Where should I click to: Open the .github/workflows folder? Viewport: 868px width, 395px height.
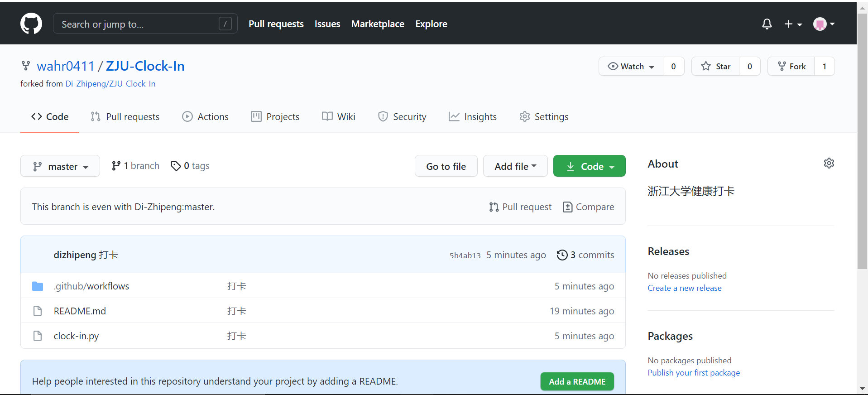(91, 286)
